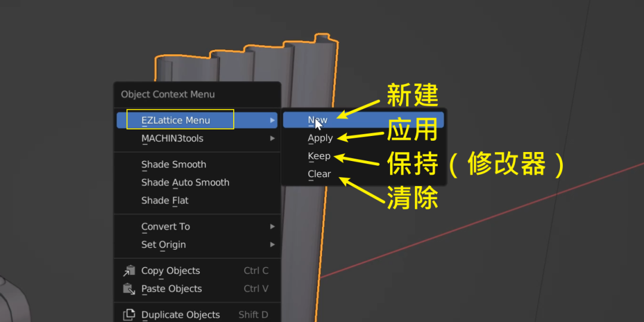Expand the Convert To submenu

tap(197, 227)
